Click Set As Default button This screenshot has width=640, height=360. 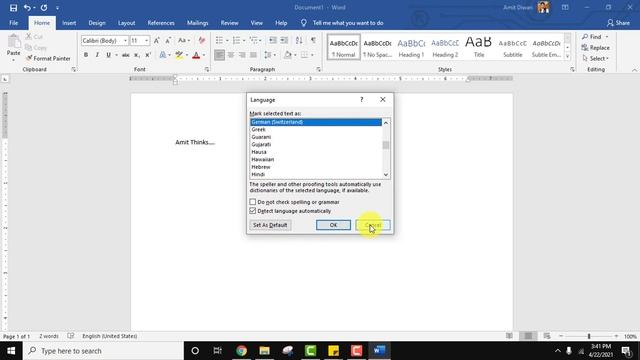[270, 225]
